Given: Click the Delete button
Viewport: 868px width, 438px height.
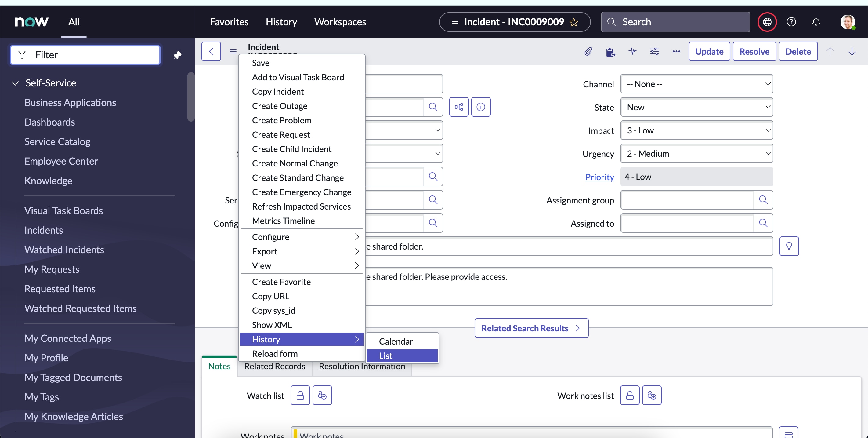Looking at the screenshot, I should pyautogui.click(x=798, y=51).
